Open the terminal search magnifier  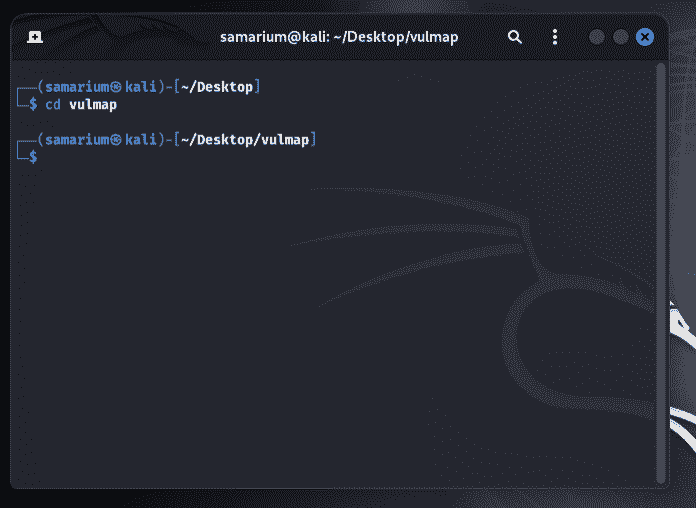tap(514, 37)
